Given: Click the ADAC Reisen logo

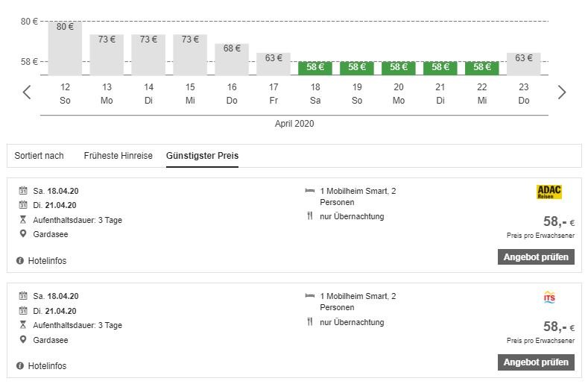Looking at the screenshot, I should click(x=549, y=192).
